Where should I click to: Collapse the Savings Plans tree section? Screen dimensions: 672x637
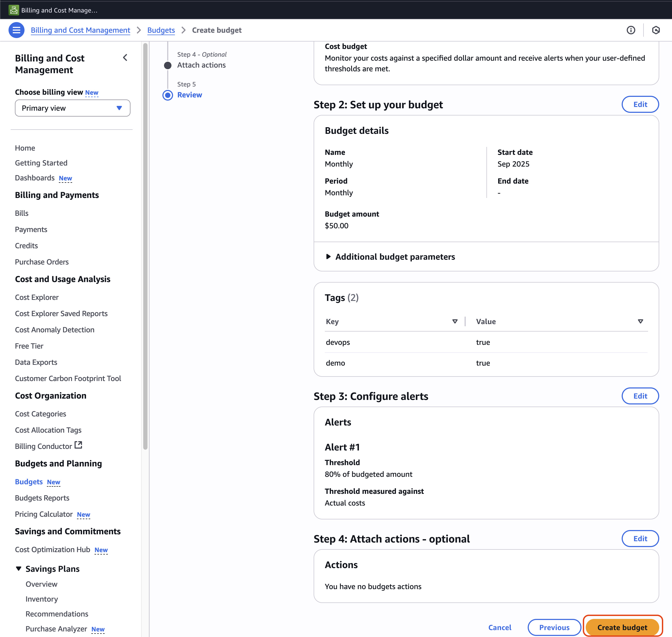19,569
